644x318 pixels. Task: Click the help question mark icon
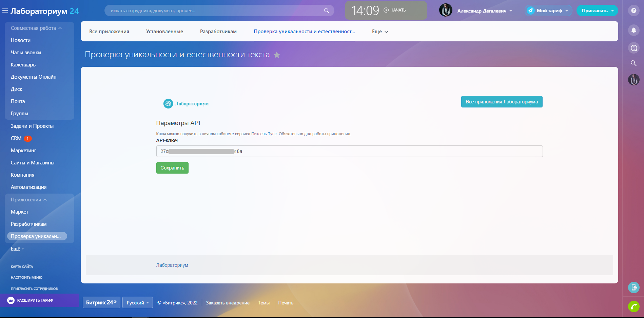coord(633,11)
